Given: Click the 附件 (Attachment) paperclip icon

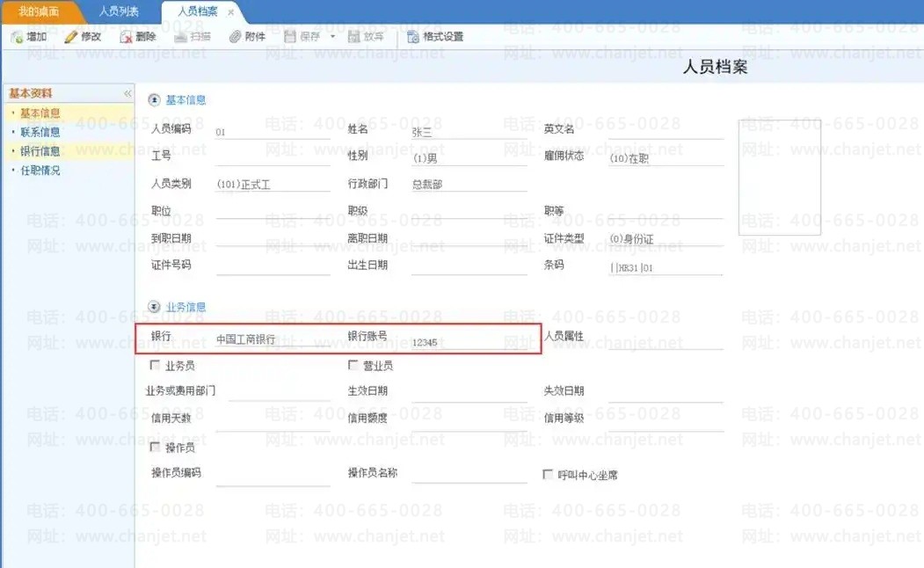Looking at the screenshot, I should [x=235, y=37].
